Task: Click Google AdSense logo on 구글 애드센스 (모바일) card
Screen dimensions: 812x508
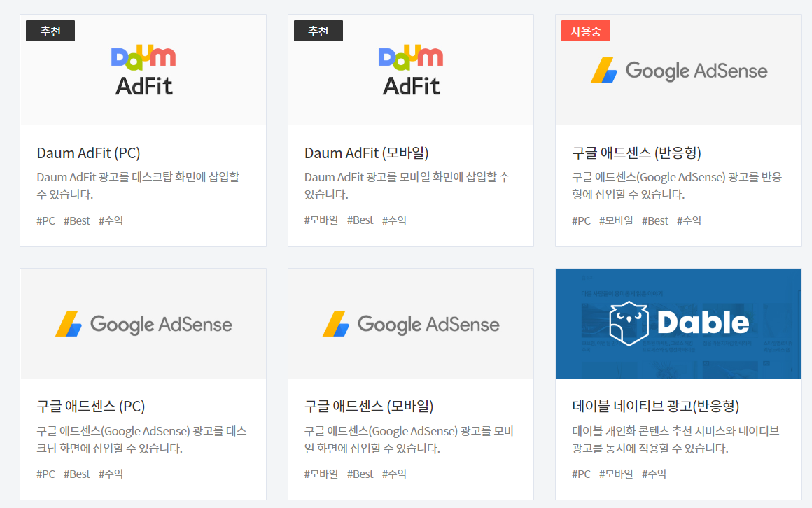Action: coord(411,324)
